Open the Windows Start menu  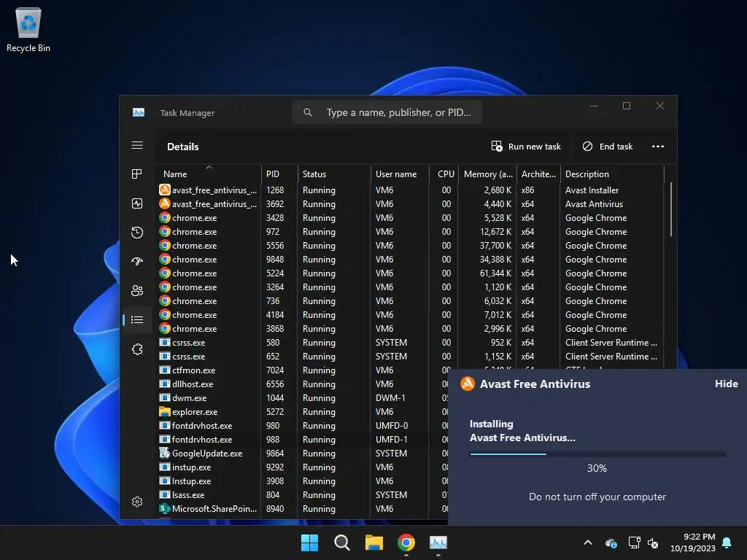[x=309, y=542]
